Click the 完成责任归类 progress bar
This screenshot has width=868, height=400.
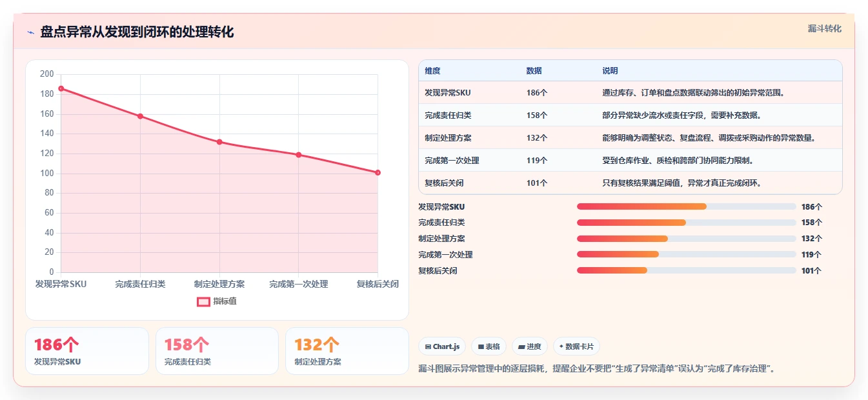pyautogui.click(x=687, y=223)
